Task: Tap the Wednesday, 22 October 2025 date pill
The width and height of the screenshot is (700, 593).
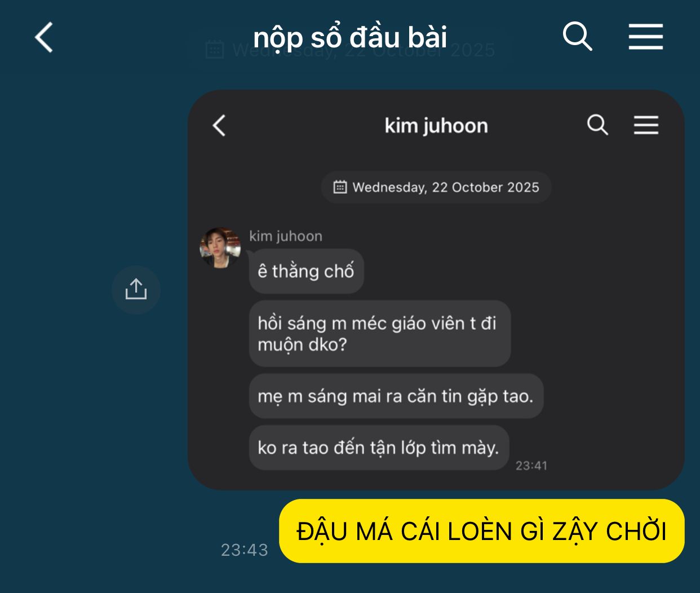Action: tap(436, 187)
